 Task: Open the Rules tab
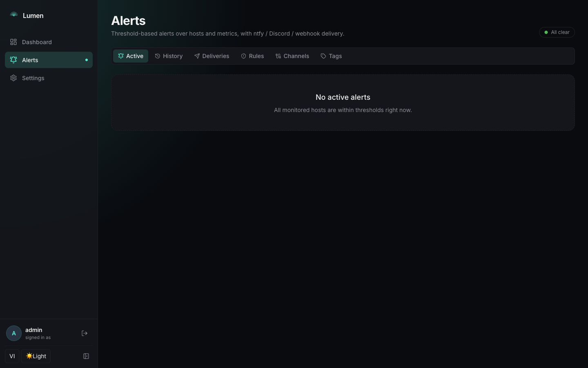tap(252, 56)
